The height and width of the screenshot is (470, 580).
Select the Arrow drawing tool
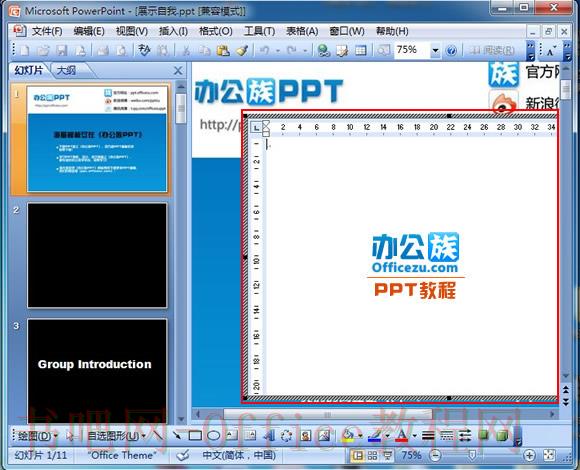[176, 436]
